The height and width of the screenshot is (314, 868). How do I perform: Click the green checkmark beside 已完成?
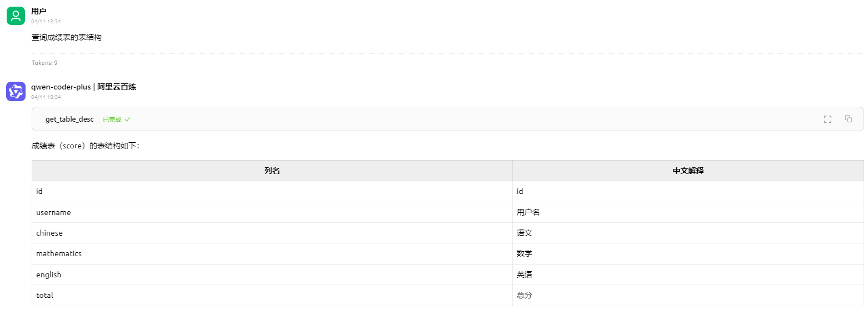tap(128, 119)
